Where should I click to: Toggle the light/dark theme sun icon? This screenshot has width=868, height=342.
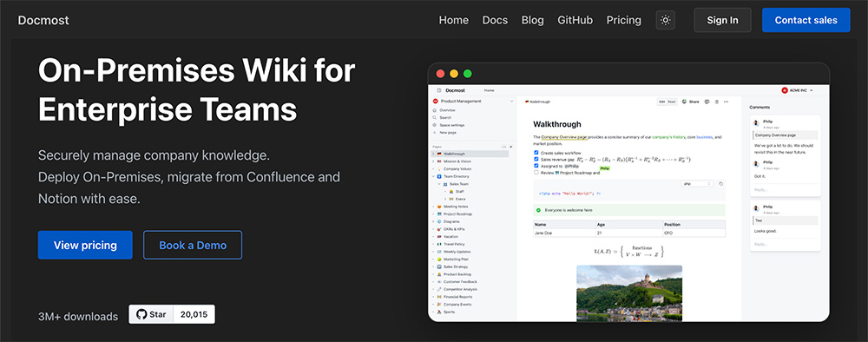(x=666, y=21)
